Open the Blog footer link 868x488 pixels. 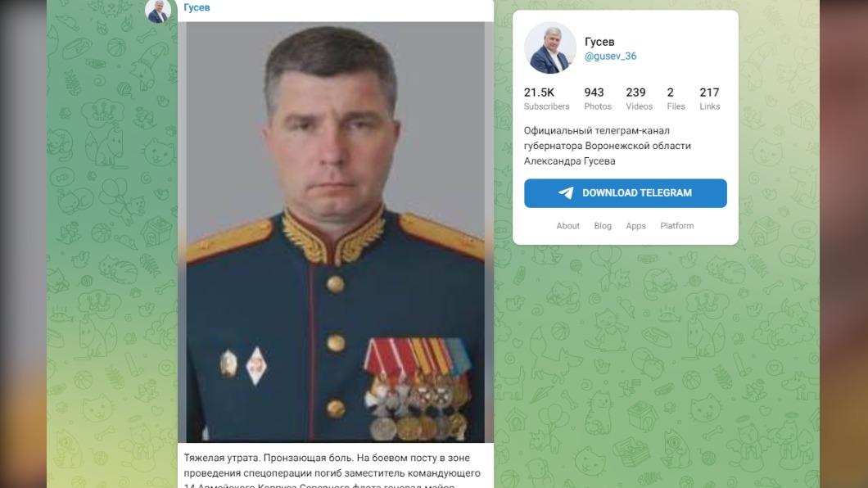[603, 226]
